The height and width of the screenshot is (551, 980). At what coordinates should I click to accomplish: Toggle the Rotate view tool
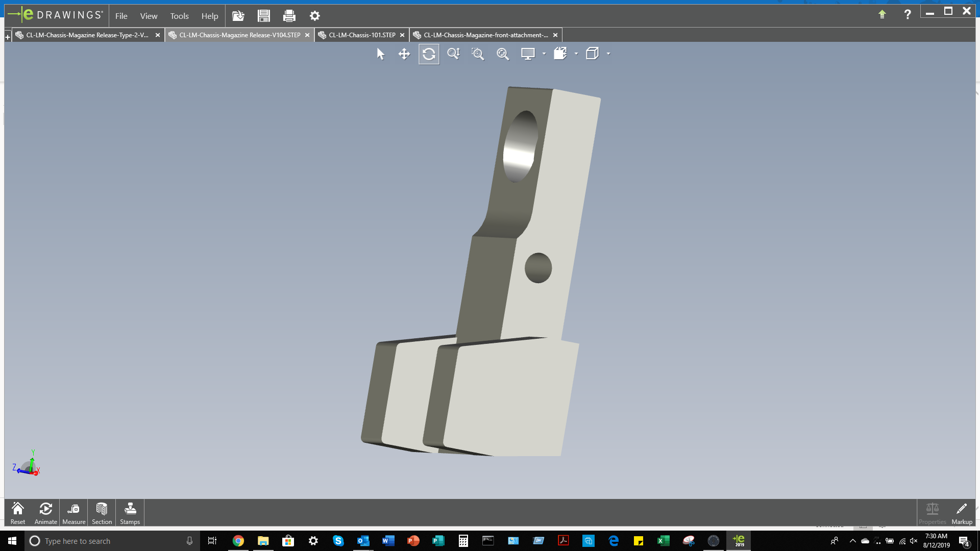(429, 54)
